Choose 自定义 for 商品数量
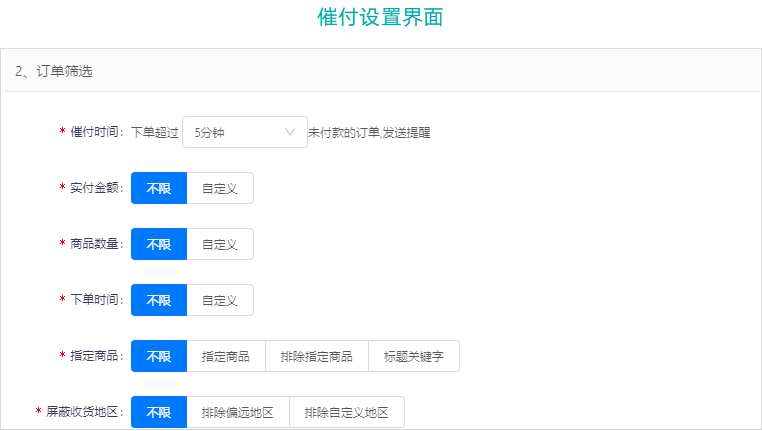 click(220, 244)
